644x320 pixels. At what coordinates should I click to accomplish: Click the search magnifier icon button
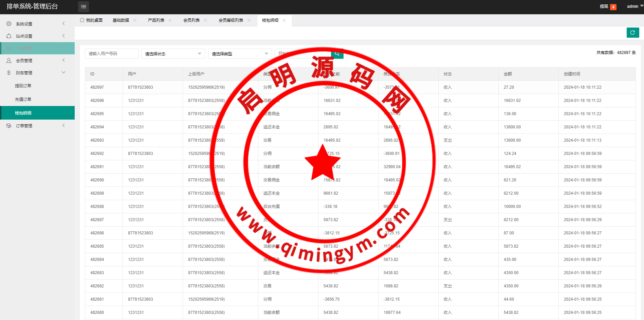pos(337,54)
